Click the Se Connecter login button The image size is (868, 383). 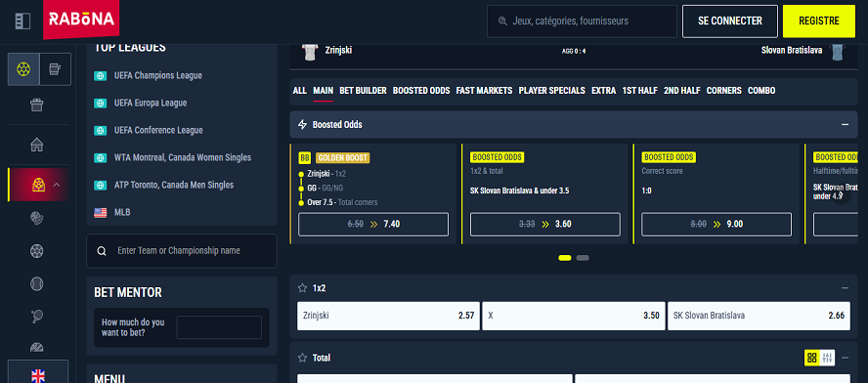coord(730,21)
